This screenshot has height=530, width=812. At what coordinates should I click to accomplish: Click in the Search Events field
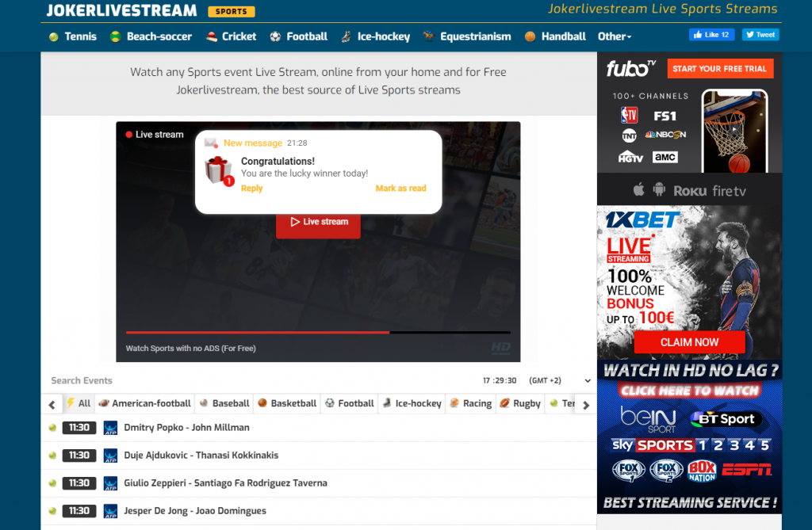(x=259, y=381)
